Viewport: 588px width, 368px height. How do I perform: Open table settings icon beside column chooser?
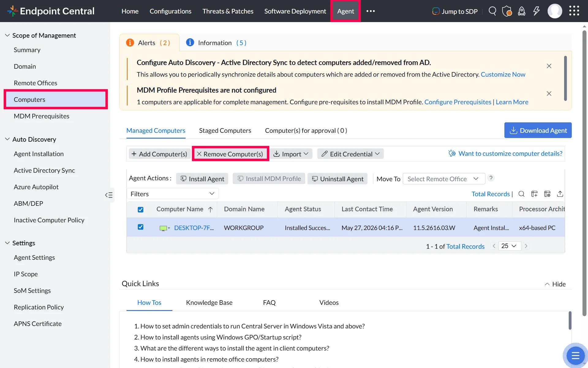[x=547, y=194]
